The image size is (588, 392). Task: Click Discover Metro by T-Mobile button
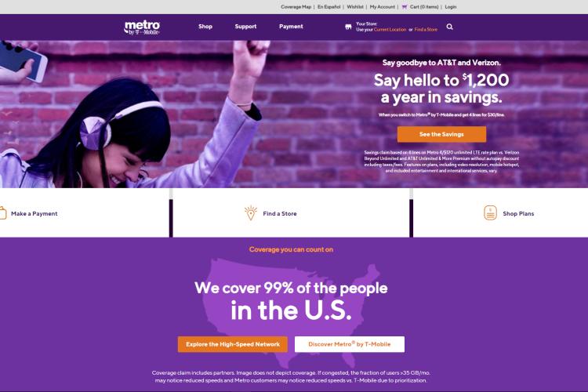click(x=350, y=344)
